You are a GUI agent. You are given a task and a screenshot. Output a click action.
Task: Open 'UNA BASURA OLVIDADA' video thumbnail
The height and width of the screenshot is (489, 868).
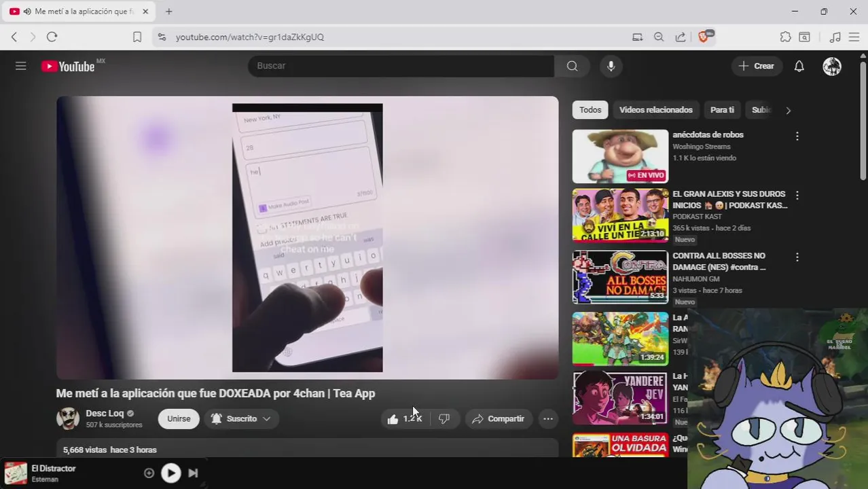tap(620, 445)
